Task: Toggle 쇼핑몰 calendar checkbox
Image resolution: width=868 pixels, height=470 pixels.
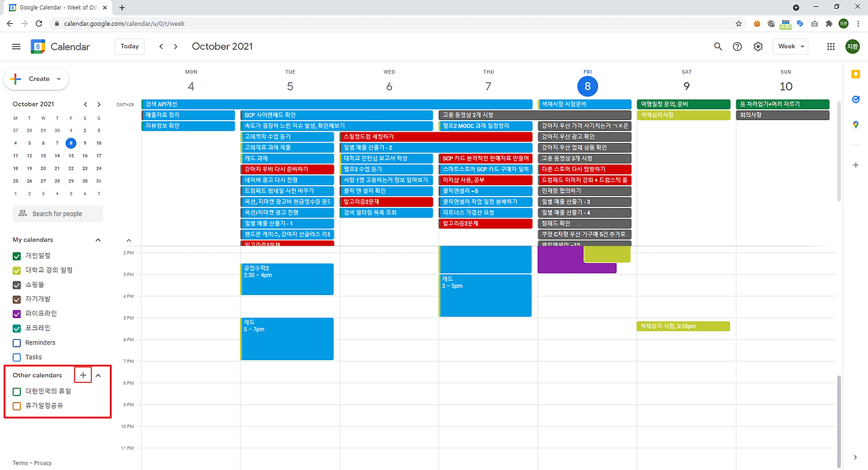Action: point(17,285)
